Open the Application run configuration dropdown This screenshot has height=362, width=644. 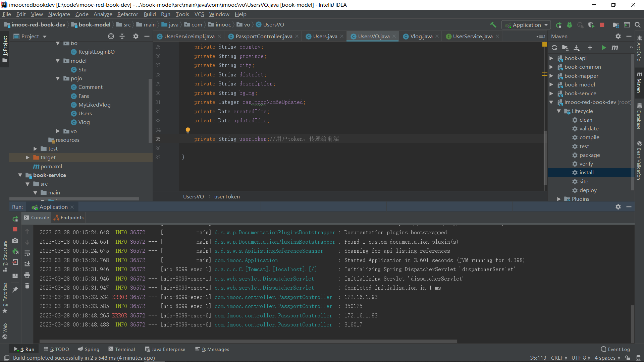click(526, 25)
